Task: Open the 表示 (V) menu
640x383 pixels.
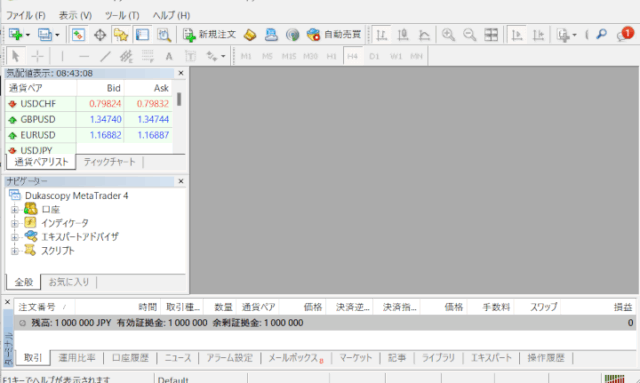Action: (x=75, y=16)
